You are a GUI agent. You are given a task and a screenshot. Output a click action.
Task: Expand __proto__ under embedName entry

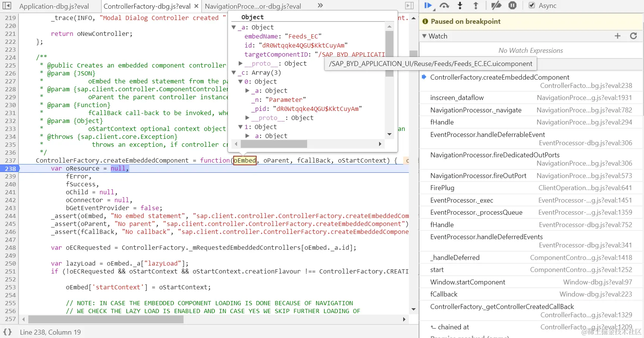[240, 63]
